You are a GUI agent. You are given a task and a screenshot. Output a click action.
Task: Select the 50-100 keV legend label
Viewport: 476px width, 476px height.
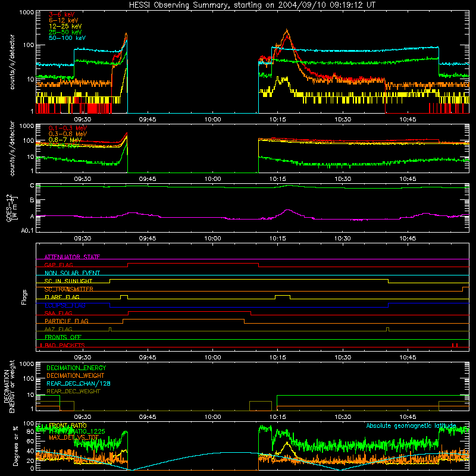[x=67, y=38]
